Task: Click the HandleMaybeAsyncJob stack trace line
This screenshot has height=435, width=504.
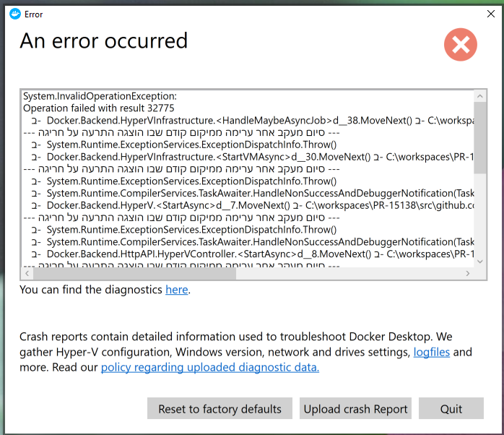Action: (x=253, y=121)
